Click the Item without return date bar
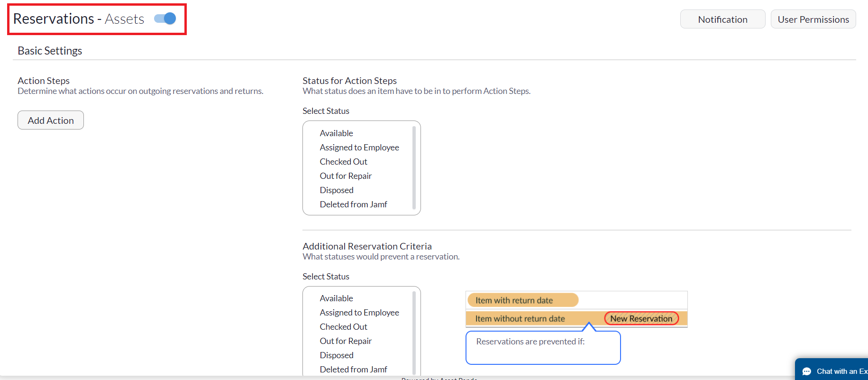 click(576, 319)
